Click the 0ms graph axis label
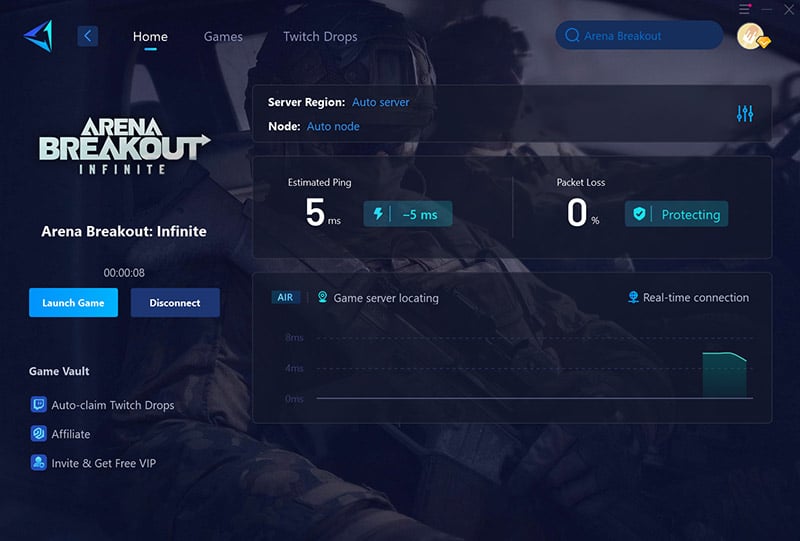This screenshot has height=541, width=800. click(294, 399)
